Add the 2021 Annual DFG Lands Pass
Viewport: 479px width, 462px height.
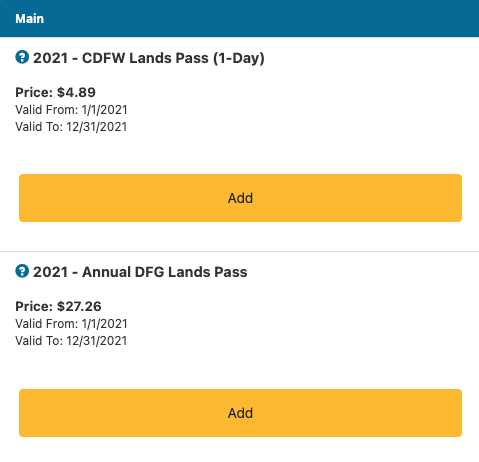tap(240, 413)
